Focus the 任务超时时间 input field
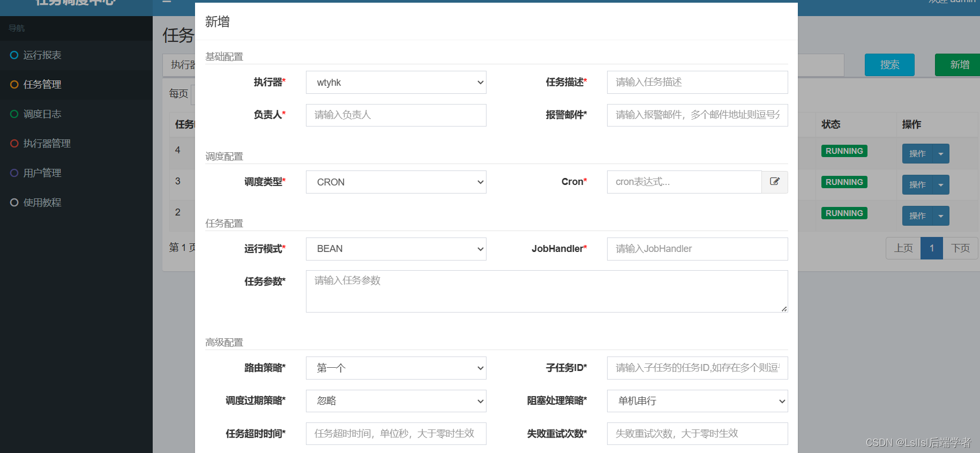This screenshot has width=980, height=453. [396, 434]
